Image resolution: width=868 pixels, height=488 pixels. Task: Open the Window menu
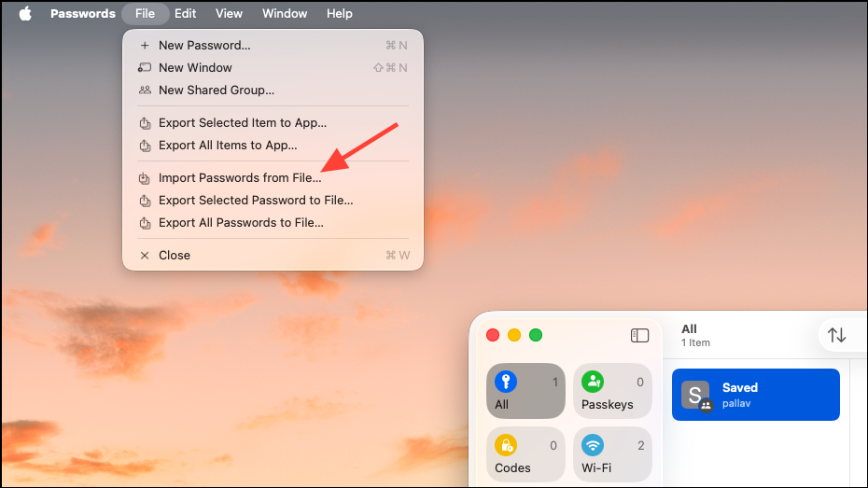pos(285,13)
